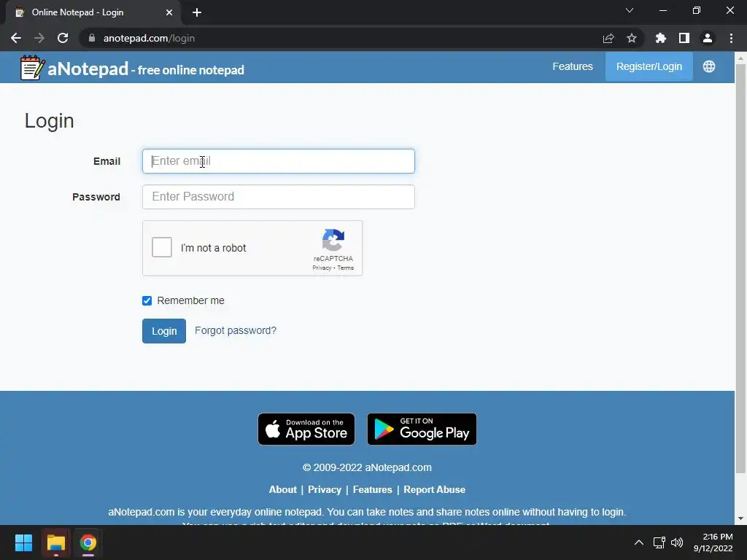Open the About footer link
The width and height of the screenshot is (747, 560).
(282, 489)
